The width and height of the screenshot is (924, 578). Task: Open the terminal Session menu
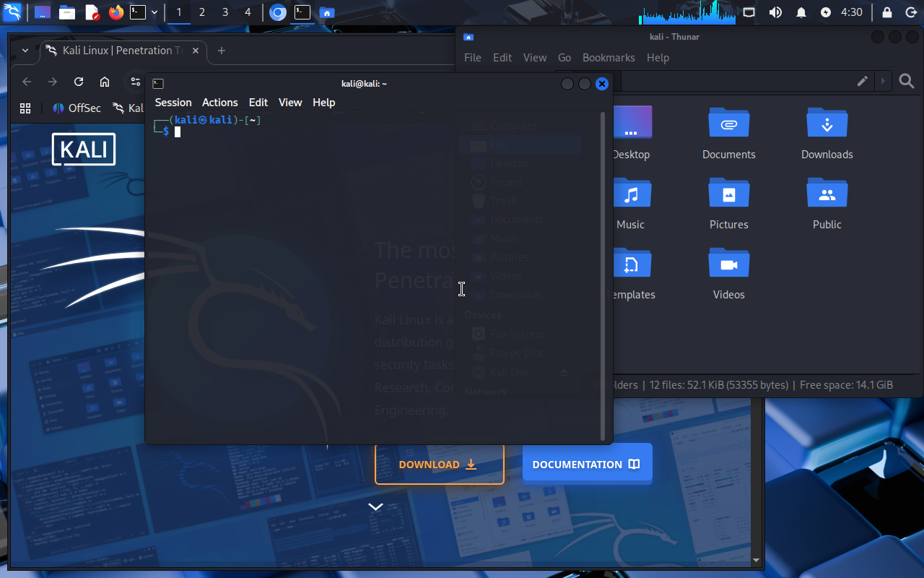tap(173, 103)
